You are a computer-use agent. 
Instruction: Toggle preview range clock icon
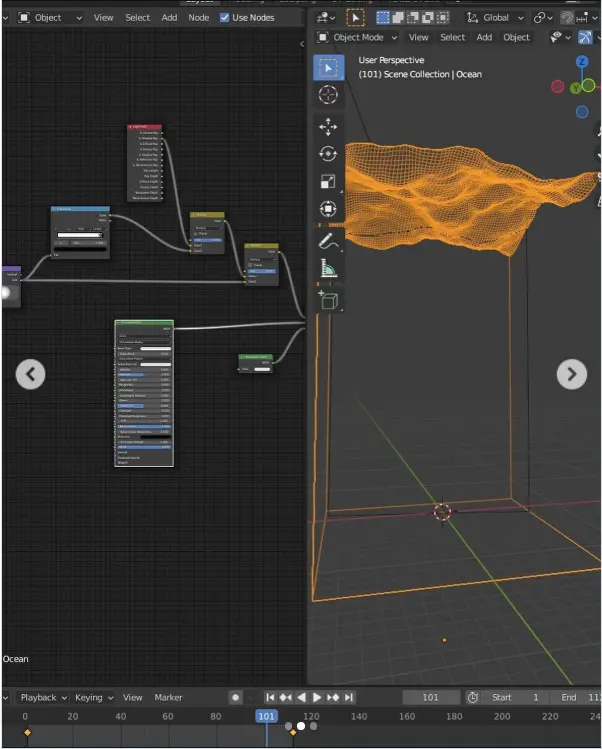(473, 697)
